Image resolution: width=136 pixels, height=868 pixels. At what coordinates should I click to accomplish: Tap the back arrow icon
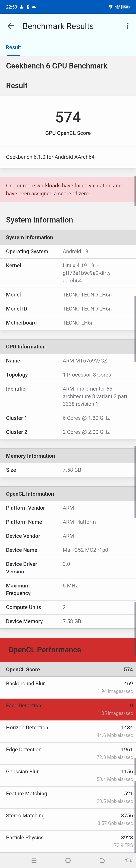11,26
